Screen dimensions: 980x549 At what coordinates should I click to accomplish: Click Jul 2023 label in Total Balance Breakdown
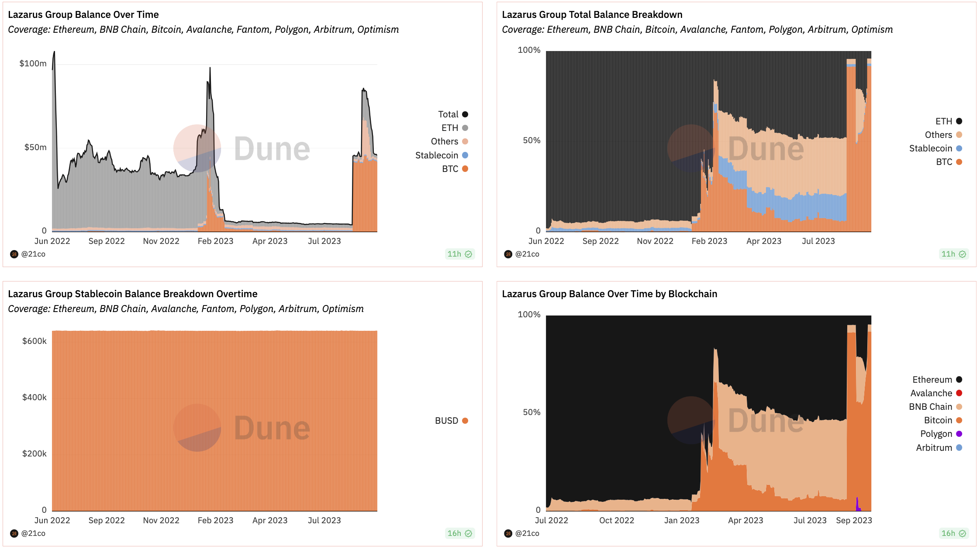818,241
